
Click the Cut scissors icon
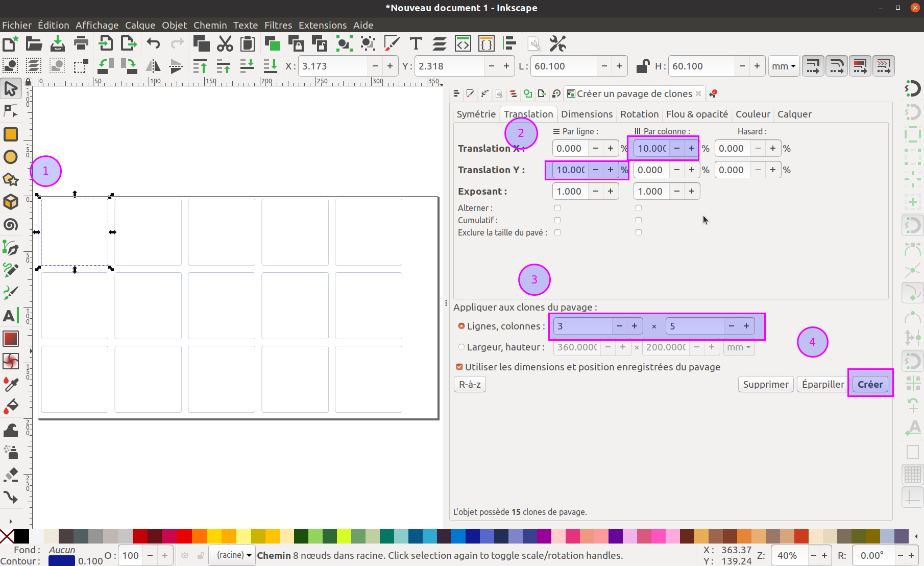click(225, 43)
